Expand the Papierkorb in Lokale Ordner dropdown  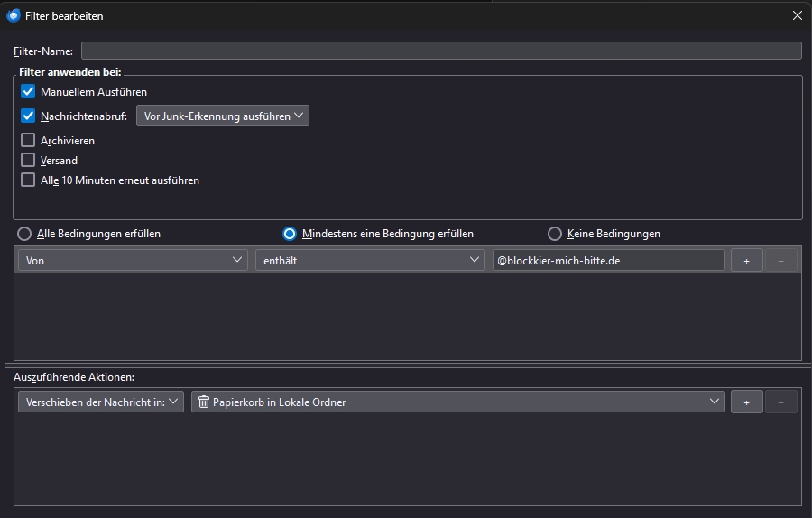pyautogui.click(x=458, y=402)
